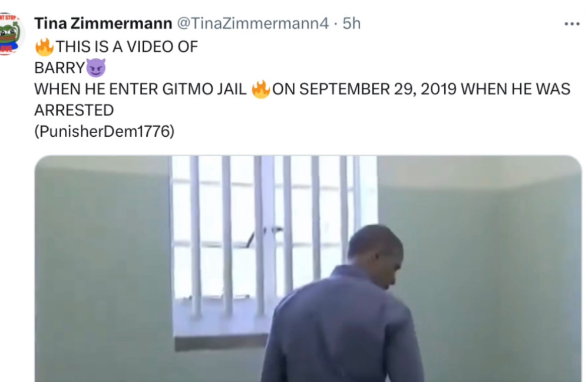Select the word BARRY in the tweet
The image size is (588, 382).
point(60,68)
